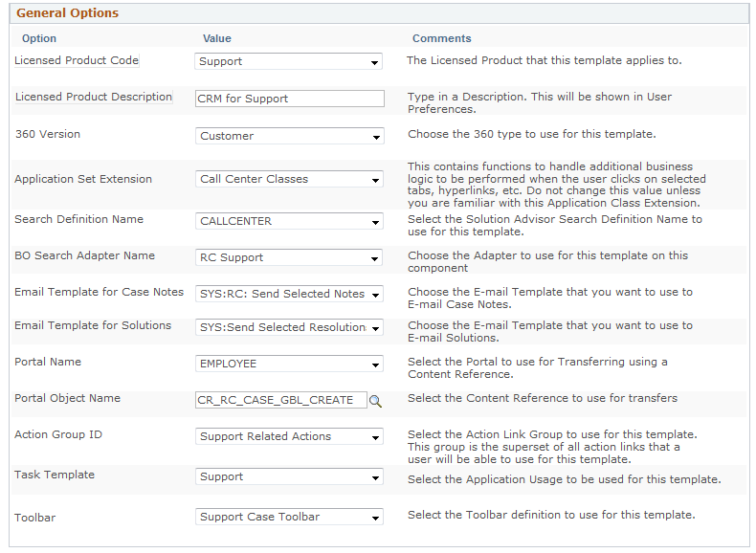Open the Licensed Product Code dropdown

[288, 61]
